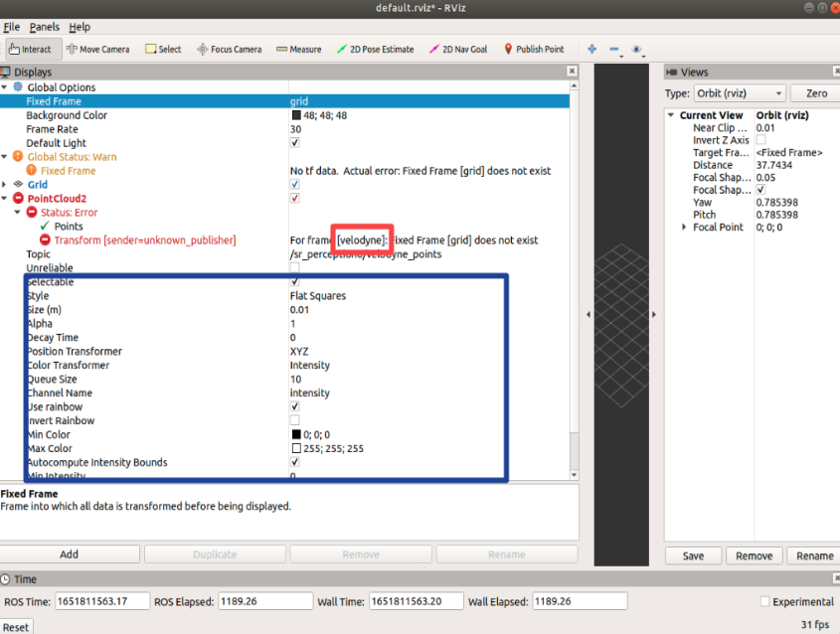Toggle Autocompute Intensity Bounds checkbox

click(x=294, y=461)
